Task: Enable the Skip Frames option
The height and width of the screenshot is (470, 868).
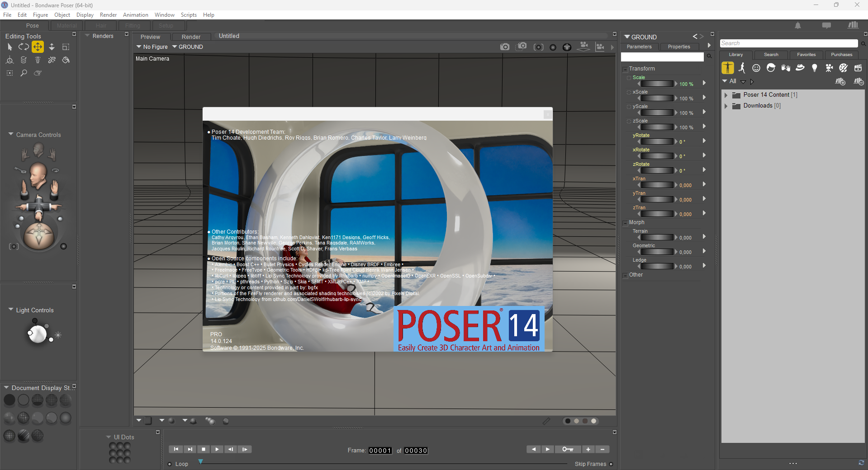Action: point(611,464)
